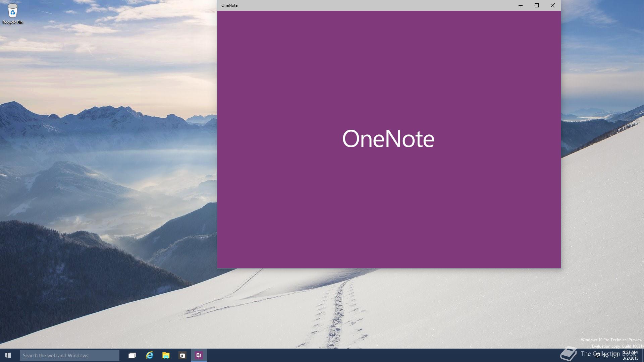Open the Windows Store taskbar icon
Screen dimensions: 644x362
pos(182,355)
